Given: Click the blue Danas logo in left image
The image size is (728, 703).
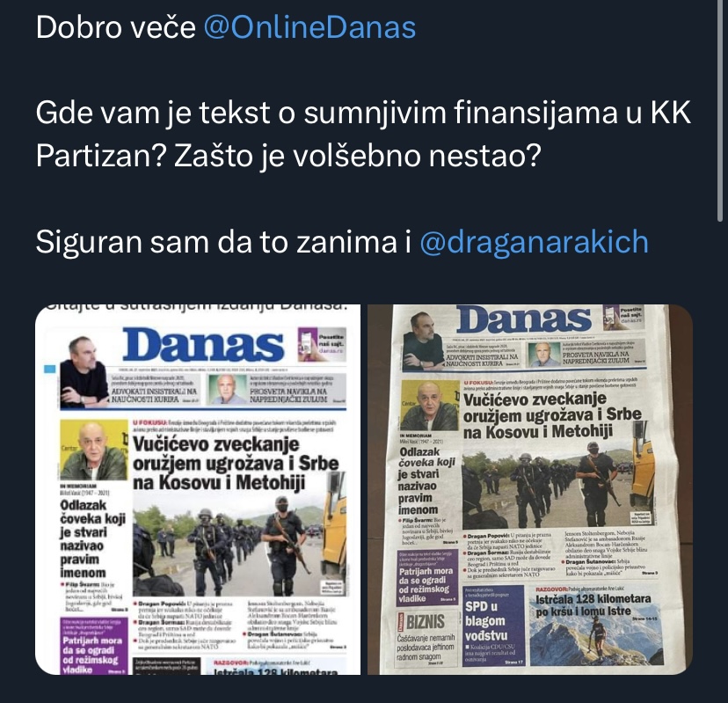Looking at the screenshot, I should [203, 344].
